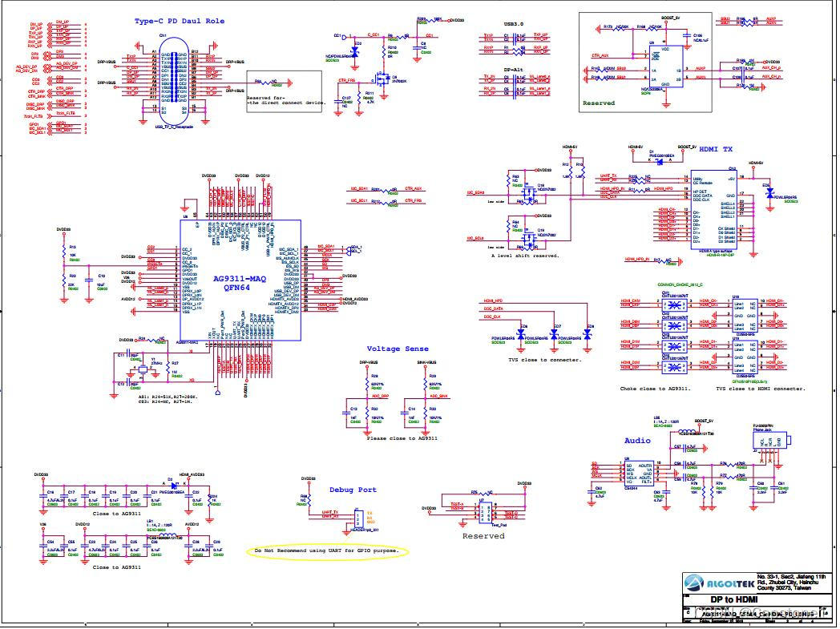Select the U9 chip in the Reserved box
The width and height of the screenshot is (840, 629).
[666, 67]
